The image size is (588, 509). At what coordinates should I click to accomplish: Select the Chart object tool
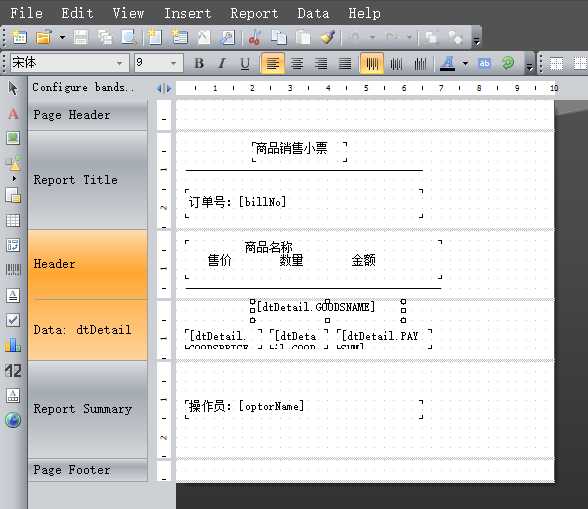13,345
